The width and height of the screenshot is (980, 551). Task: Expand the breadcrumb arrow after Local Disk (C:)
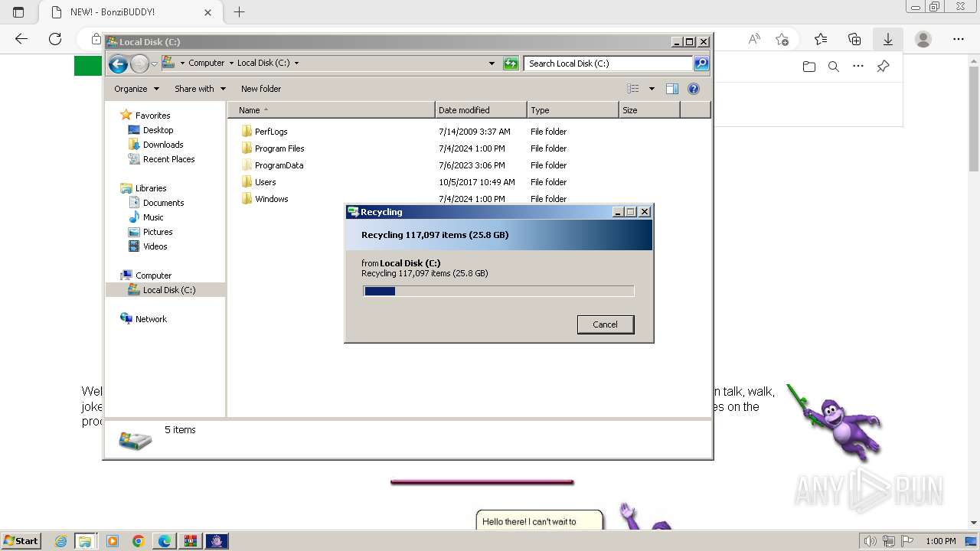pyautogui.click(x=296, y=64)
